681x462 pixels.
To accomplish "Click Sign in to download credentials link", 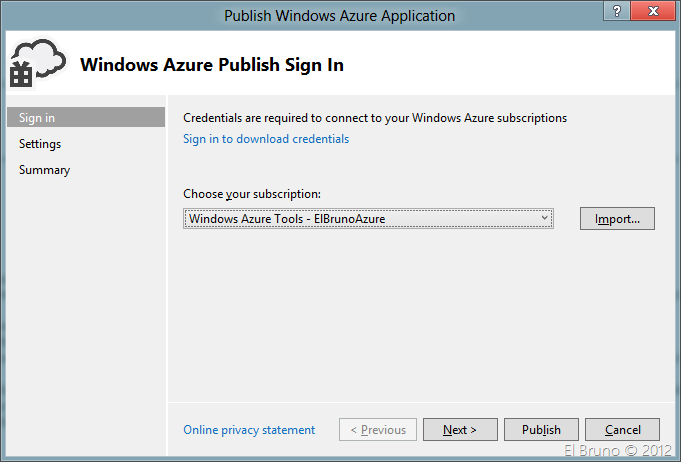I will coord(266,139).
